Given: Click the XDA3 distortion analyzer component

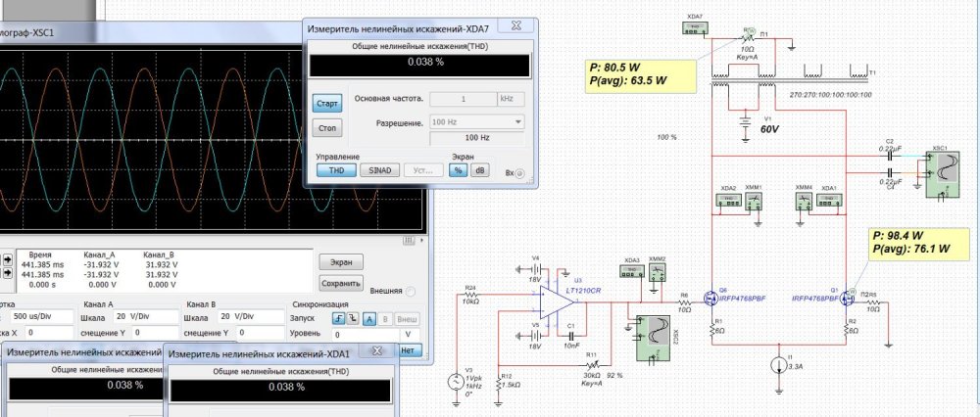Looking at the screenshot, I should 631,274.
